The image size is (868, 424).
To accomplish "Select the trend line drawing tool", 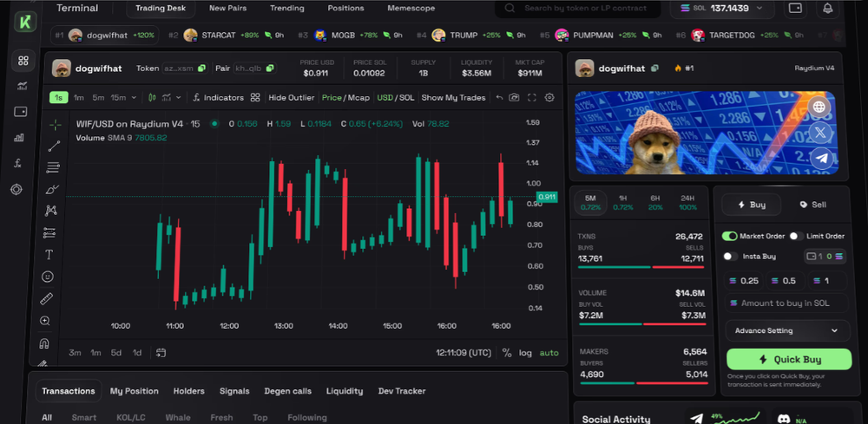I will pyautogui.click(x=54, y=146).
